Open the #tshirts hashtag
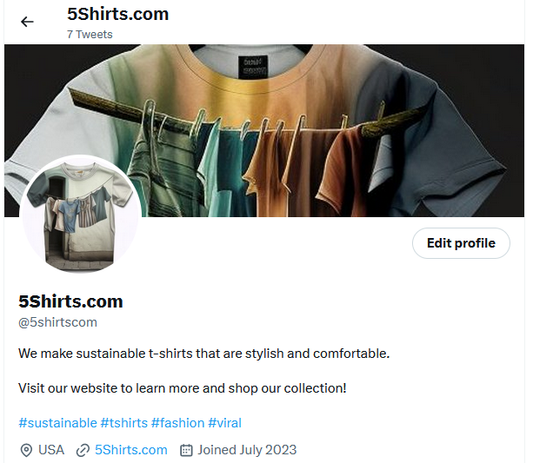The height and width of the screenshot is (463, 533). [x=124, y=423]
